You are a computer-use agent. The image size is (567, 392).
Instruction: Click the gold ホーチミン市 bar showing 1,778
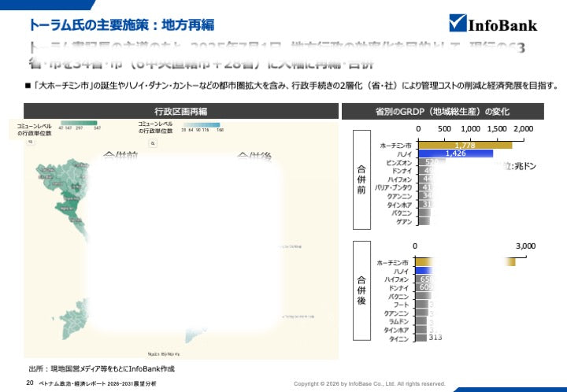pos(465,145)
